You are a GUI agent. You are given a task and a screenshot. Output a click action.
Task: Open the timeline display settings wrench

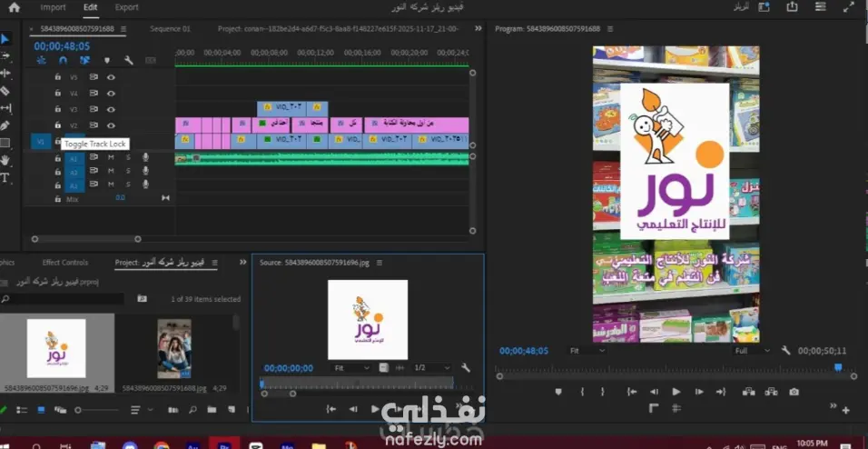coord(128,60)
